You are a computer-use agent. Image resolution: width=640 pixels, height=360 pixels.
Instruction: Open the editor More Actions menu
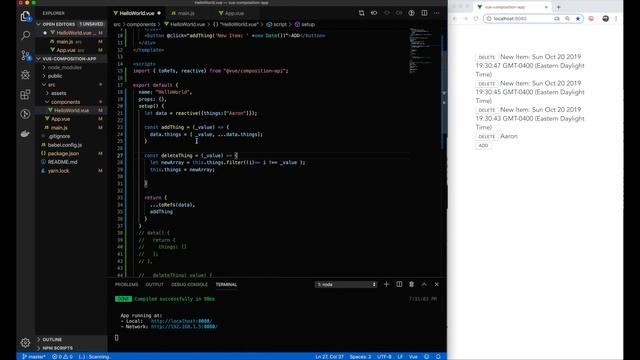437,13
